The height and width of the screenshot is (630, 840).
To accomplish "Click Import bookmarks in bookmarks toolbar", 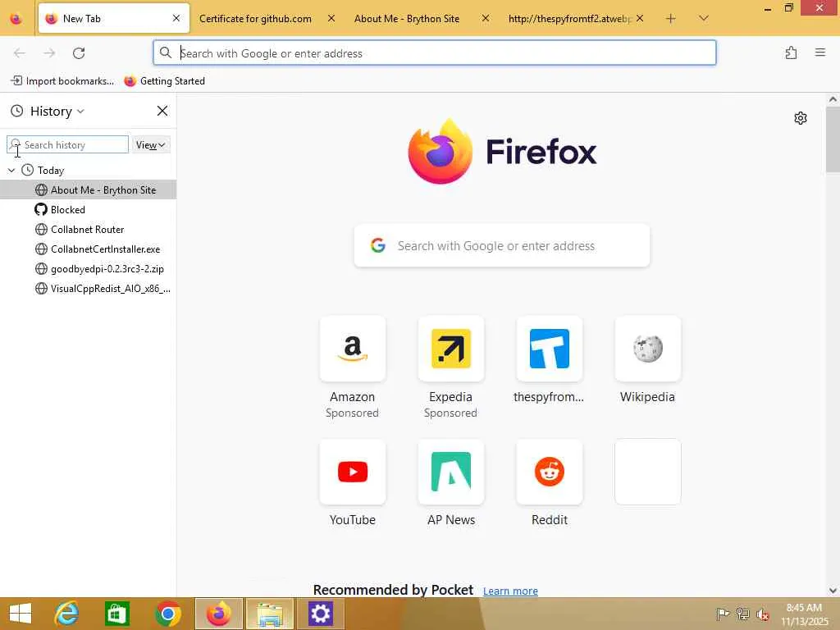I will pos(62,81).
